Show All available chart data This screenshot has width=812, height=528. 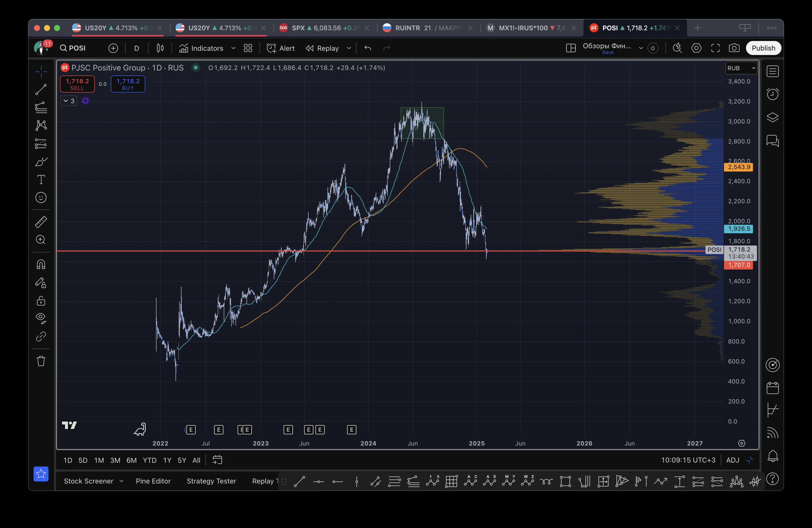coord(196,460)
